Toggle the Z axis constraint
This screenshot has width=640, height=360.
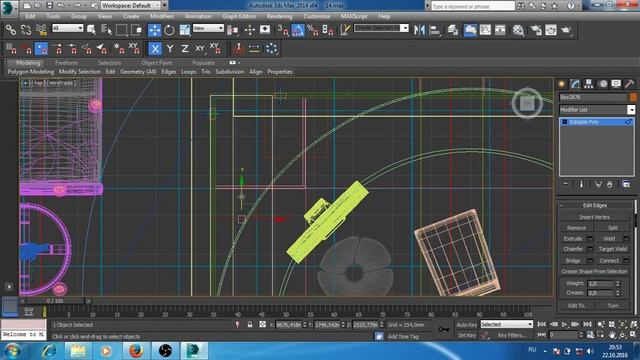184,49
